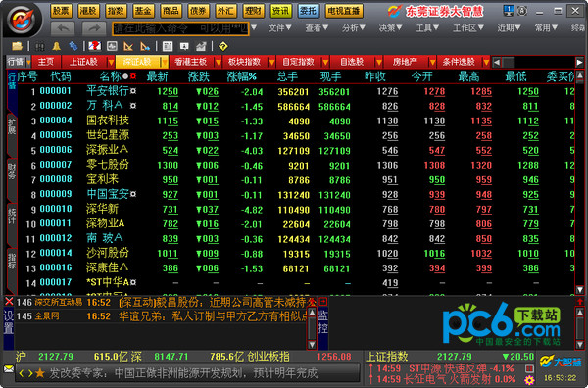
Task: Click the chart help icon with question mark
Action: pos(95,46)
